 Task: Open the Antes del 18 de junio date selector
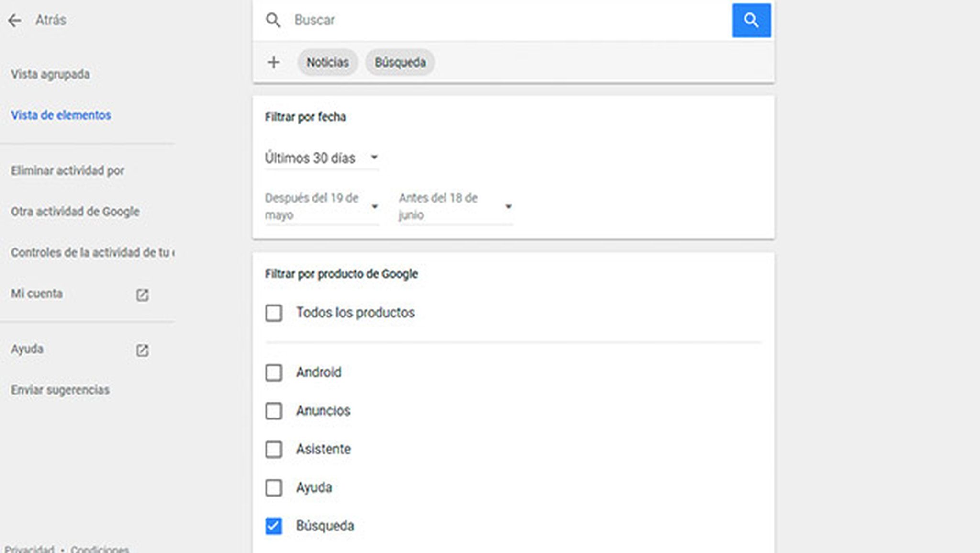(x=509, y=206)
